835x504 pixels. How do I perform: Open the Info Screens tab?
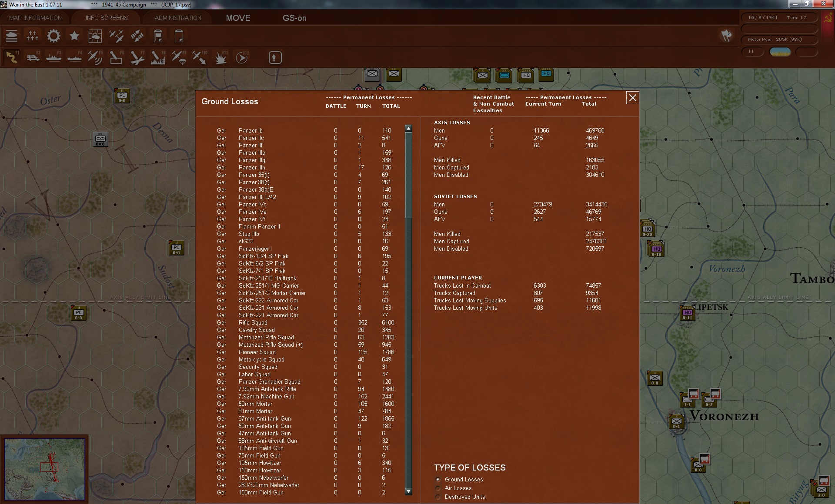[107, 18]
